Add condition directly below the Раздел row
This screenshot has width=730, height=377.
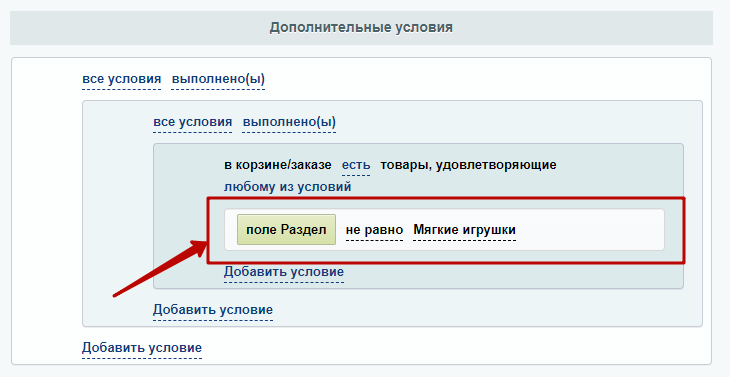[x=284, y=272]
